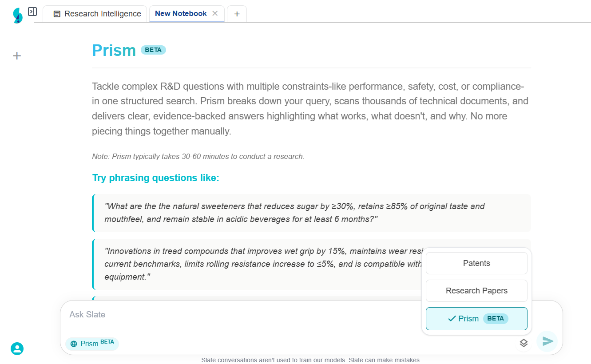Click the document icon on Research Intelligence tab
The image size is (591, 364).
(57, 14)
